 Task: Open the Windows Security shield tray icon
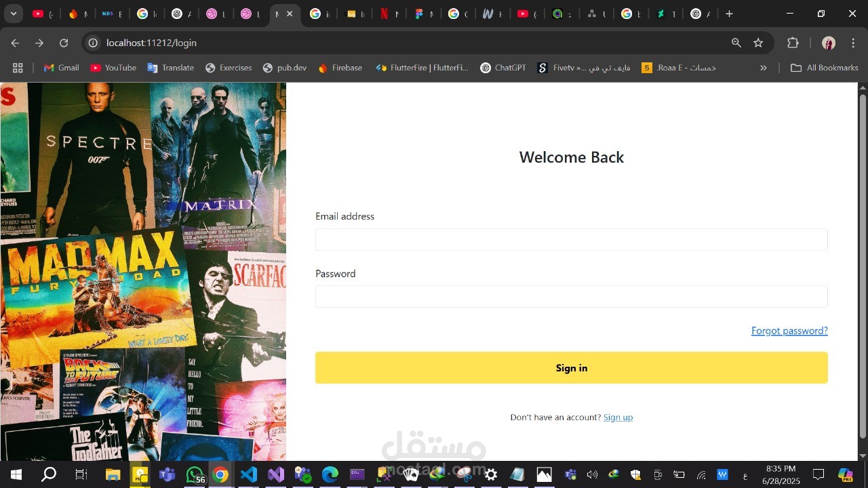tap(635, 474)
